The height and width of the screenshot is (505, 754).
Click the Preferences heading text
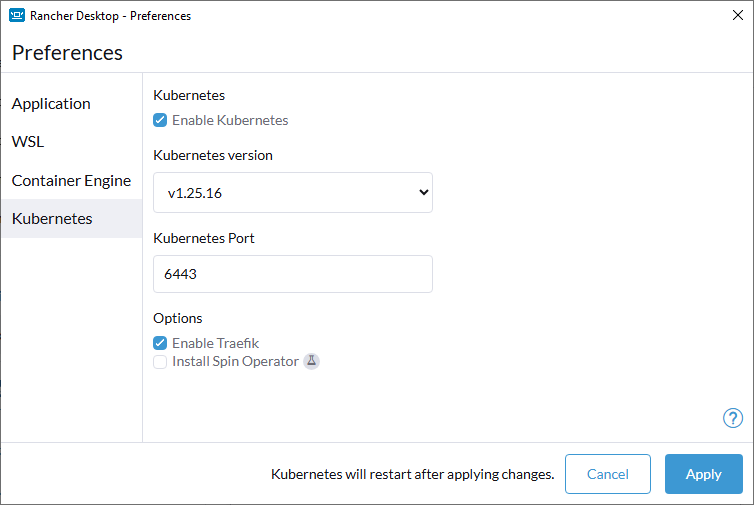point(67,52)
